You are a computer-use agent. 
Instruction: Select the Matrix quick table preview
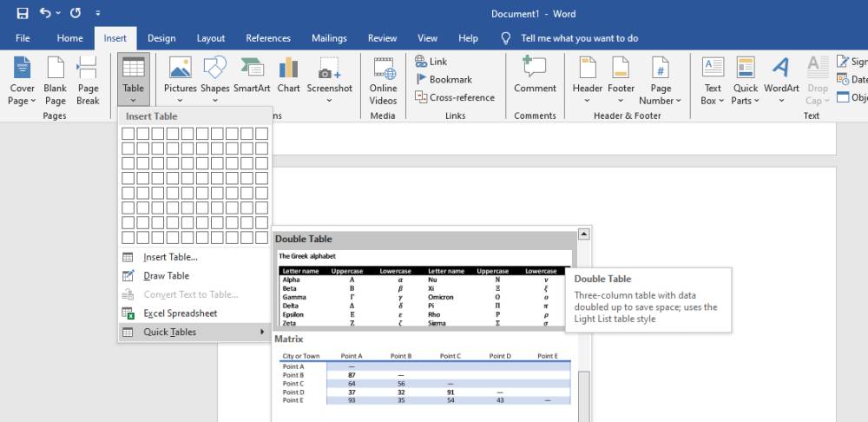[x=424, y=373]
